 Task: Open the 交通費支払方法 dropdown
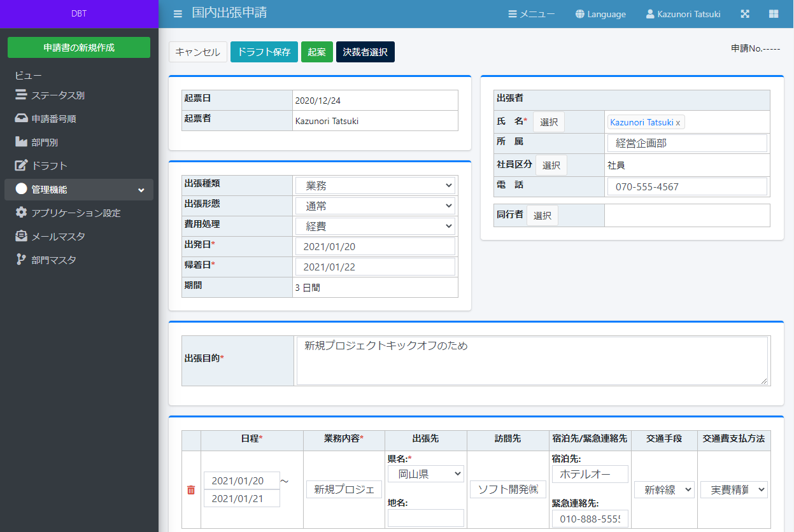point(734,489)
